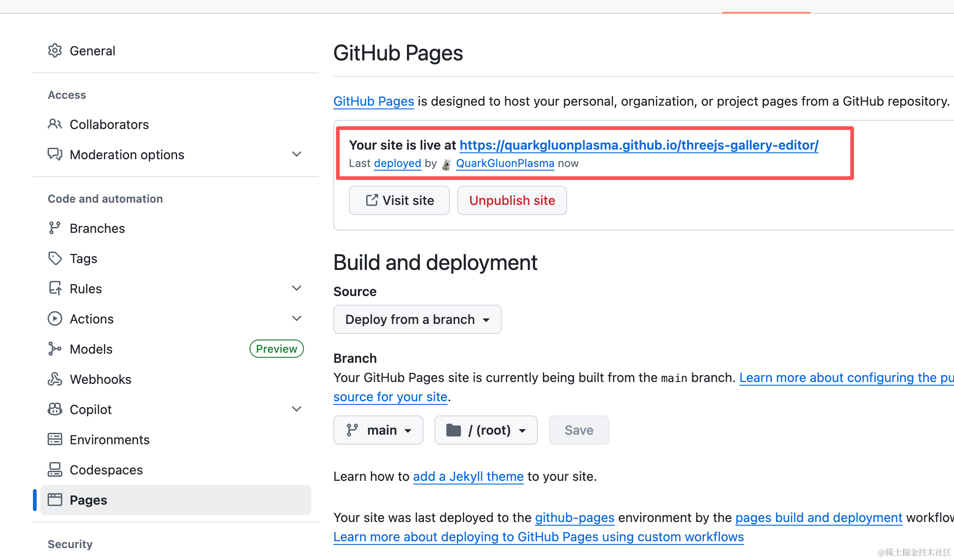Screen dimensions: 954x560
Task: Open the main branch selector dropdown
Action: click(x=378, y=430)
